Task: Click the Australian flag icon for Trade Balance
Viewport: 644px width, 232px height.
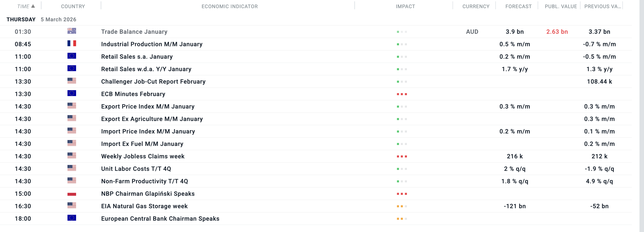Action: [72, 31]
